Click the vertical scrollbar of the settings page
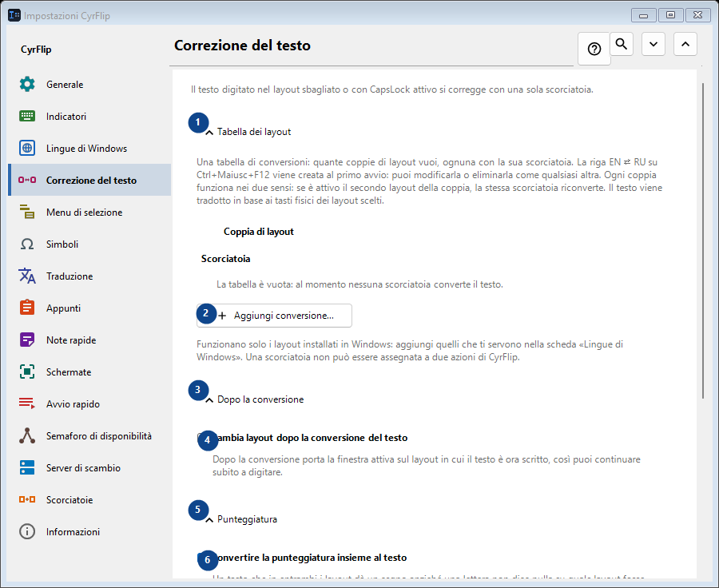The width and height of the screenshot is (719, 588). tap(703, 240)
